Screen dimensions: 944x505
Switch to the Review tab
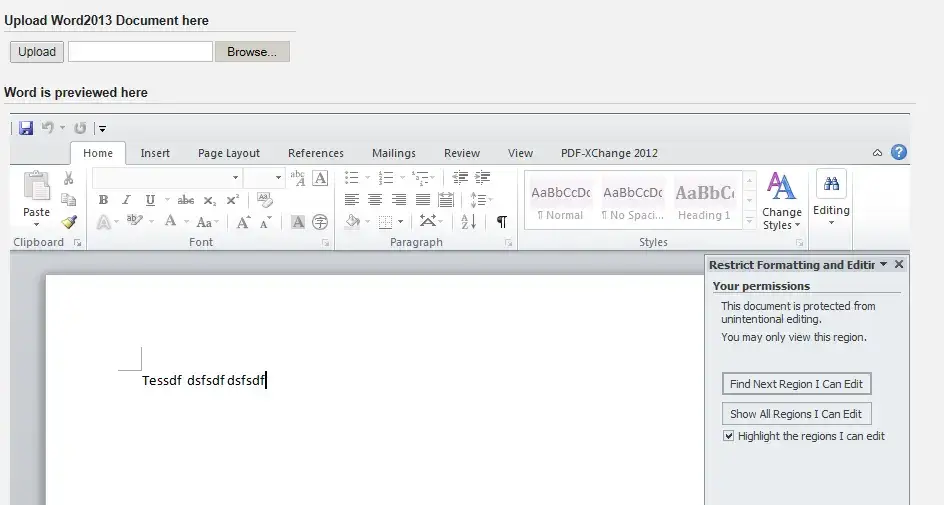462,153
